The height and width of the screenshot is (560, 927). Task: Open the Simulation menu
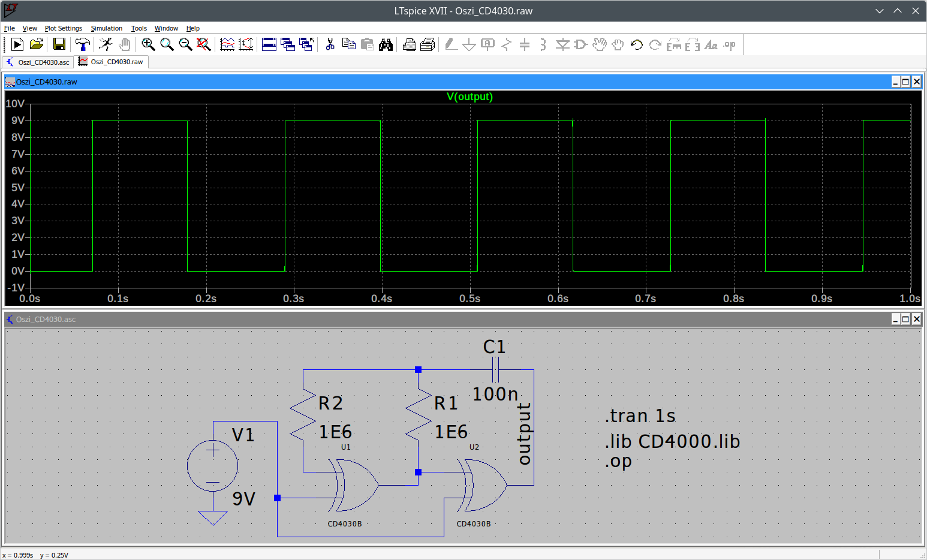click(106, 28)
